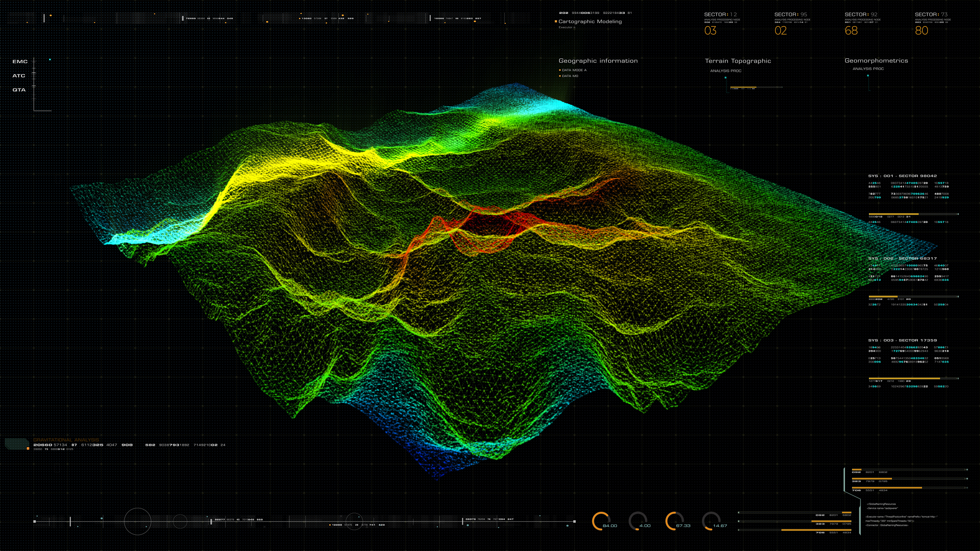980x551 pixels.
Task: Select the 14.67 circular gauge
Action: (711, 521)
